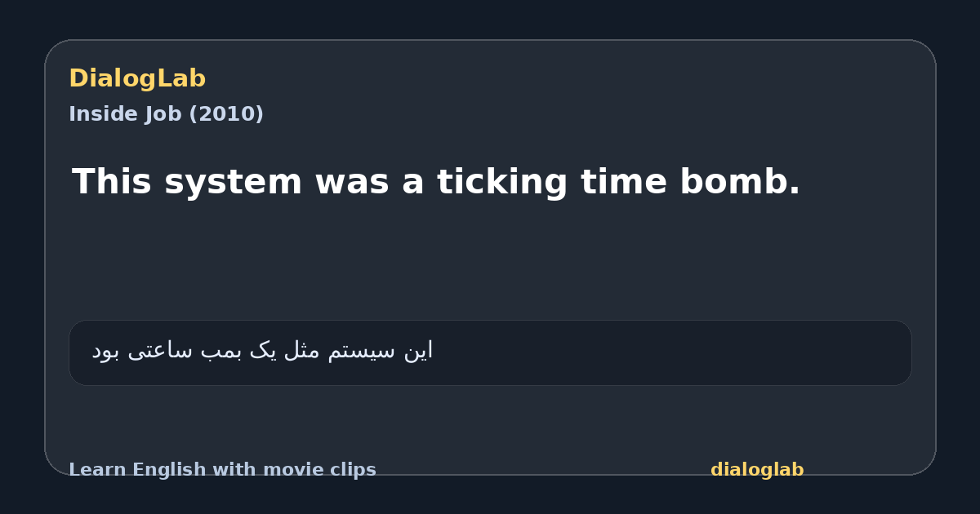Click the DialogLab brand title
The height and width of the screenshot is (514, 980).
pos(137,79)
